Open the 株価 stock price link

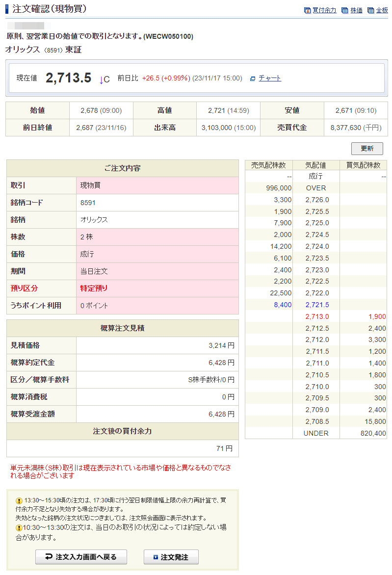point(357,10)
